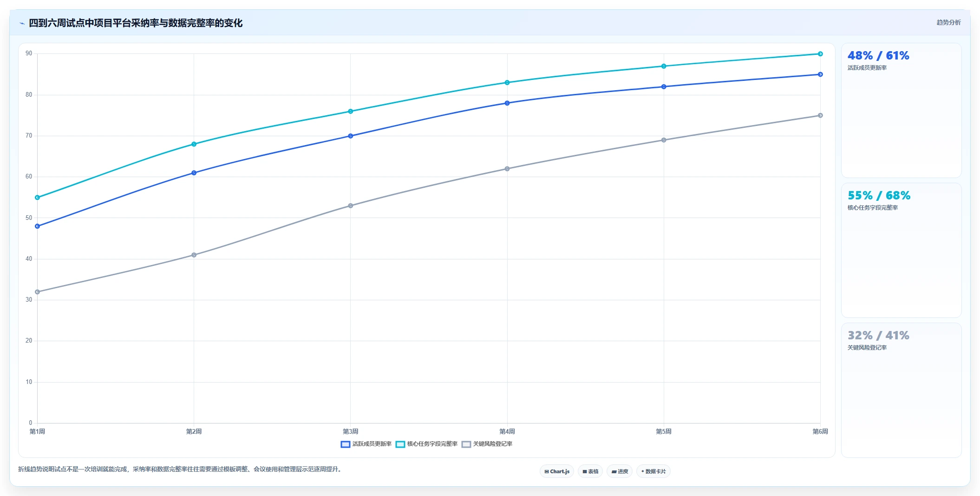Image resolution: width=980 pixels, height=496 pixels.
Task: Click the 第6周 x-axis label
Action: (820, 431)
